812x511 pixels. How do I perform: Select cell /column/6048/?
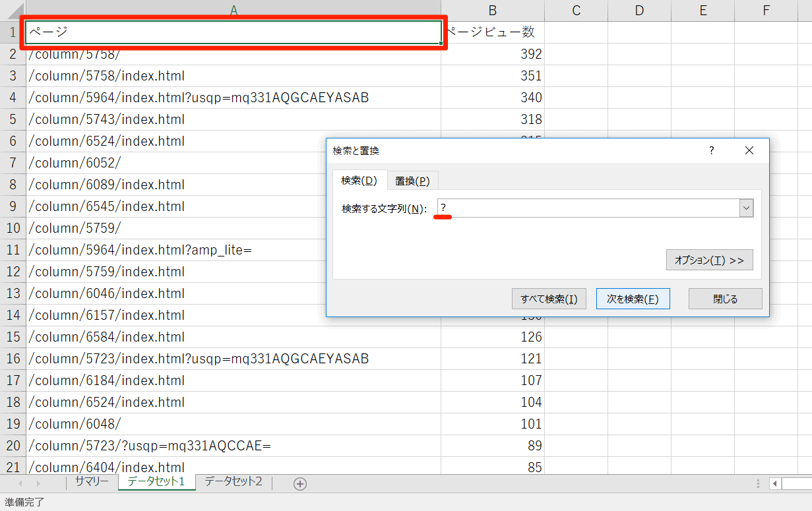pos(234,424)
